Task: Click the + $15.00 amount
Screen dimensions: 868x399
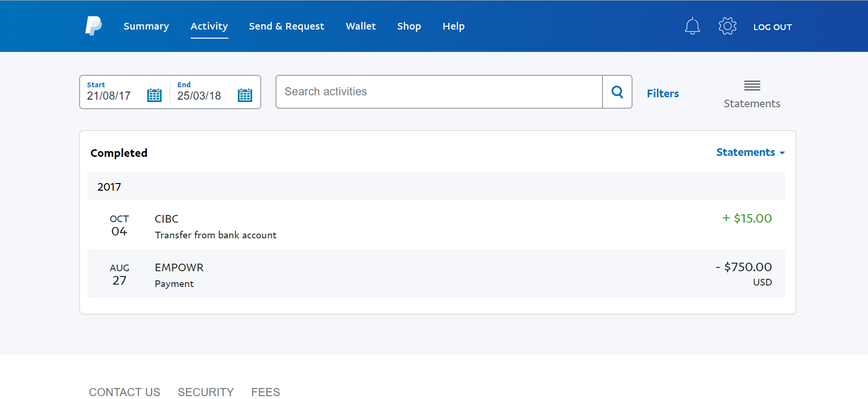Action: click(x=747, y=218)
